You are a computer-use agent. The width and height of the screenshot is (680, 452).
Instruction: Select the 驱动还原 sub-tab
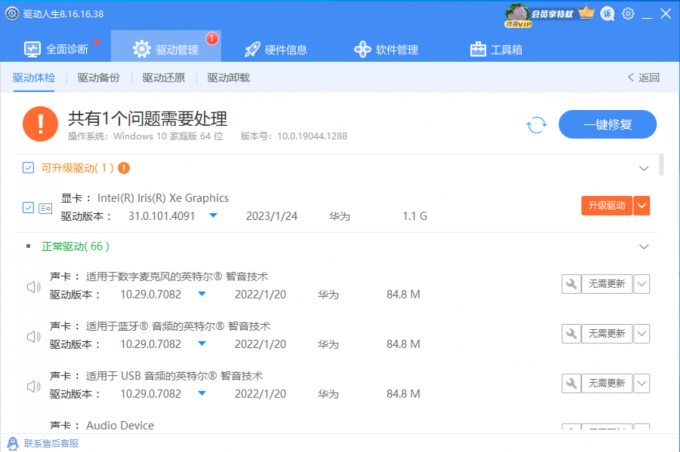(x=163, y=78)
